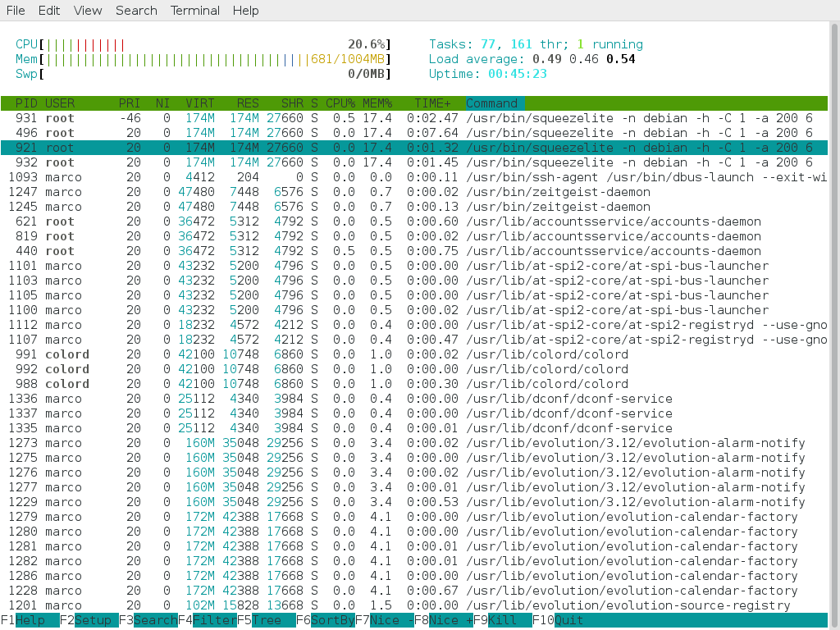Lower niceness with the F7 Nice - button
The image size is (840, 630).
click(x=385, y=620)
